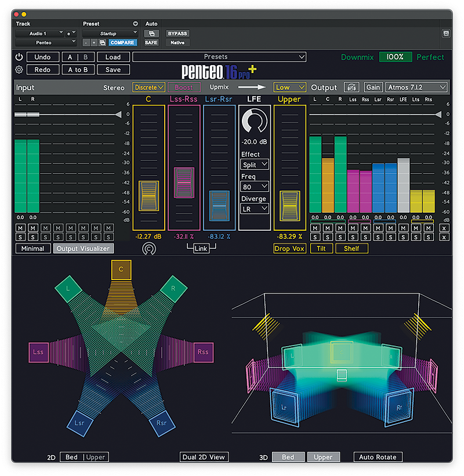Viewport: 464px width, 476px height.
Task: Click the headphone monitoring icon next to Output
Action: pyautogui.click(x=351, y=88)
